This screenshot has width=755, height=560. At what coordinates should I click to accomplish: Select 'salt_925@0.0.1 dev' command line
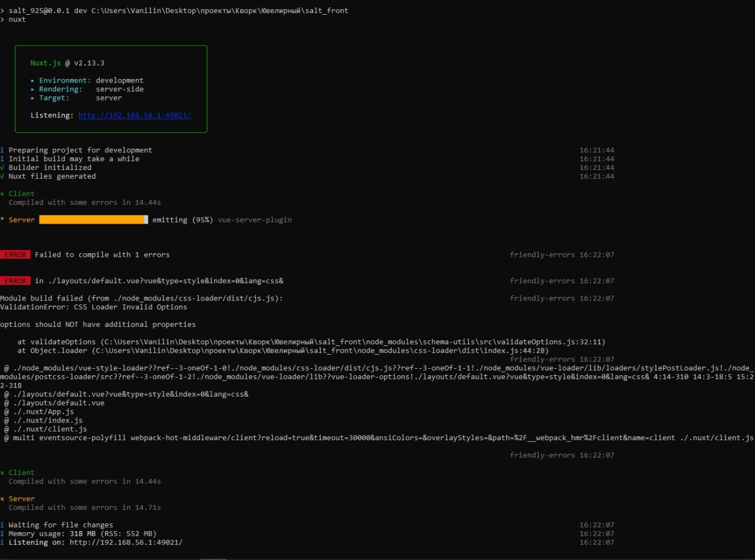174,11
